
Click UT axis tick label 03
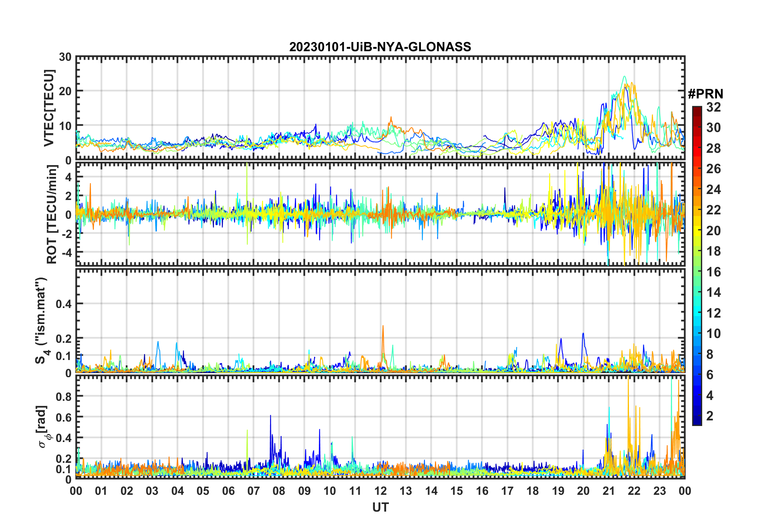(152, 491)
